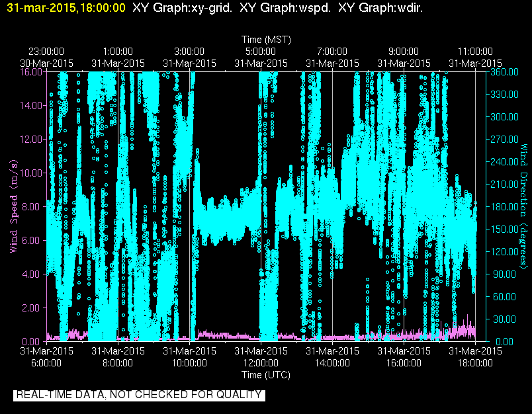Image resolution: width=532 pixels, height=414 pixels.
Task: Click the 90.00 wind direction tick label
Action: click(503, 274)
